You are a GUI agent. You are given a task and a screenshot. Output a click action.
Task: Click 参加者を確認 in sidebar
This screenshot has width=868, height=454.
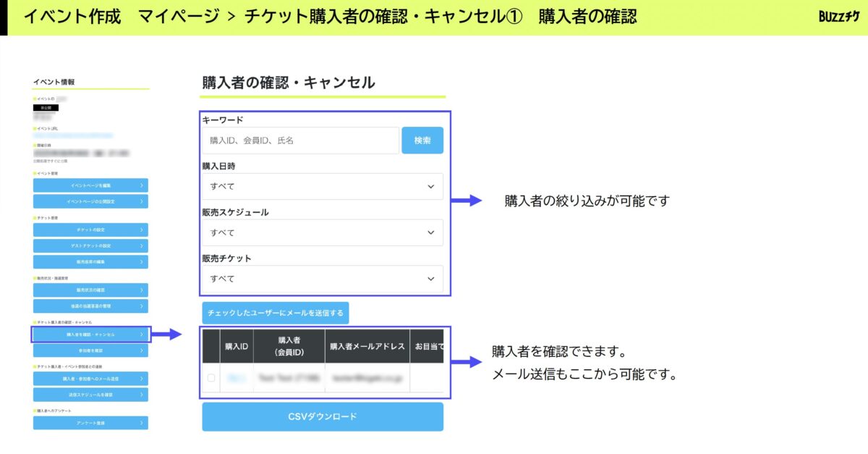tap(90, 350)
